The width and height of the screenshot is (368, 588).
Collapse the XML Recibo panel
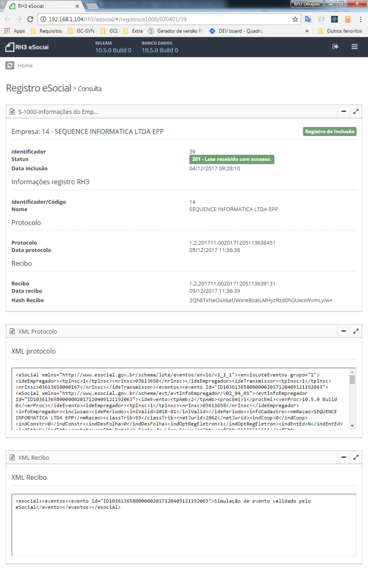(343, 458)
